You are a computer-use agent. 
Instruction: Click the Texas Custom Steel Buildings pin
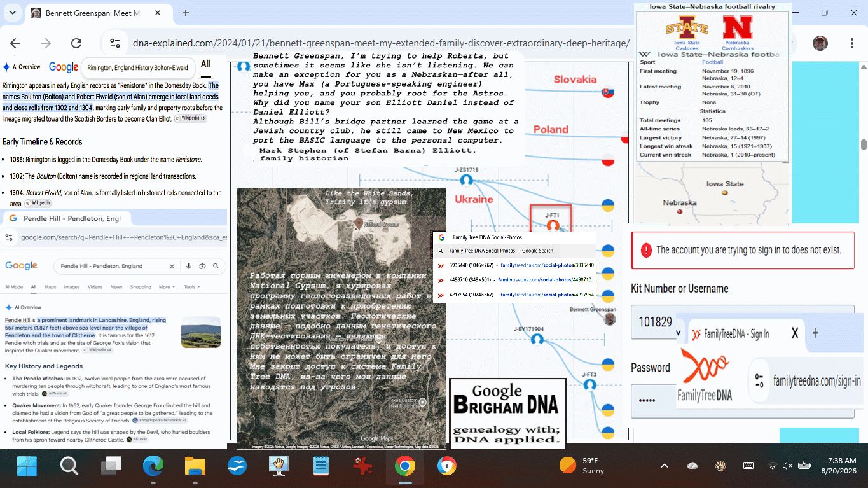click(423, 401)
